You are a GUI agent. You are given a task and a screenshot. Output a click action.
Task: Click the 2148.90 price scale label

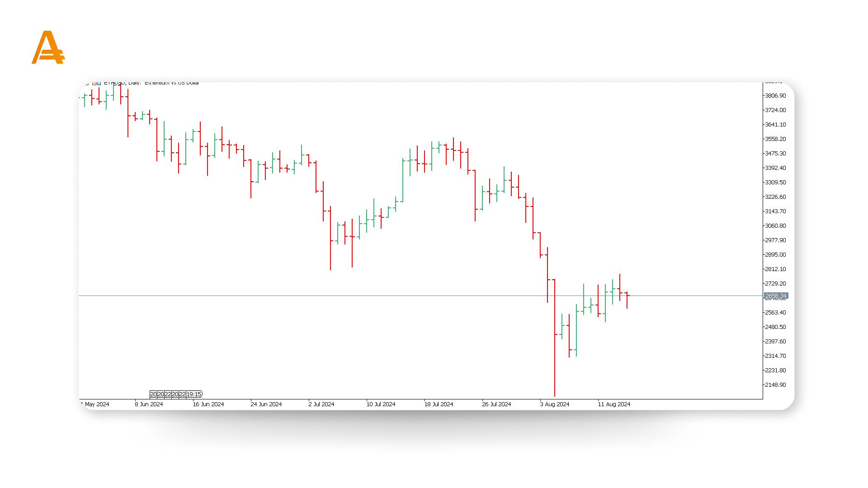[x=775, y=385]
